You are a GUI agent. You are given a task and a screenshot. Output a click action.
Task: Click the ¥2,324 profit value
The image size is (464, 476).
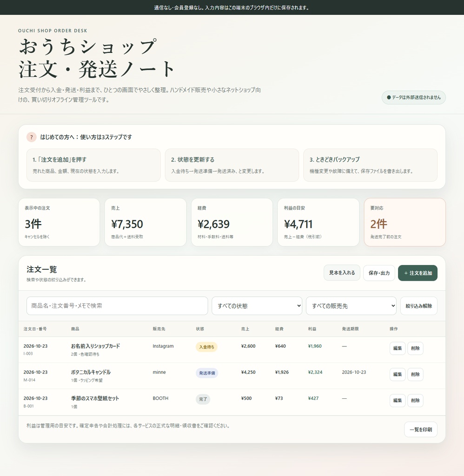click(315, 372)
